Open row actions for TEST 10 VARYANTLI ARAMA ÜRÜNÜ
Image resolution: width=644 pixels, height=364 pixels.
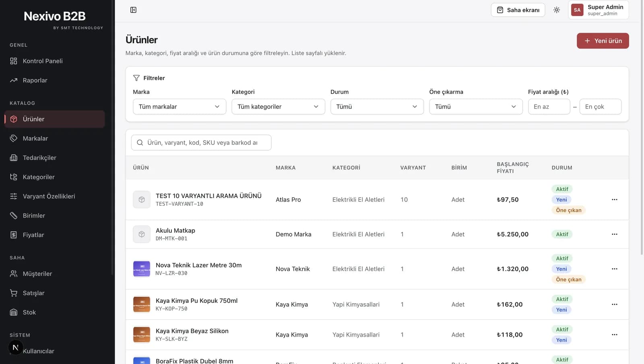pos(614,199)
